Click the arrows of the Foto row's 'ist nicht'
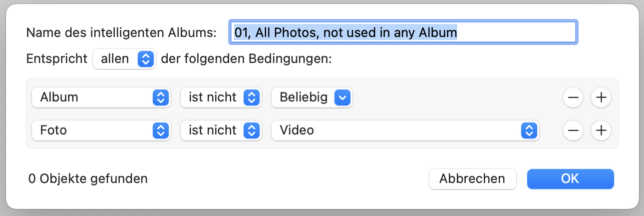 point(252,130)
